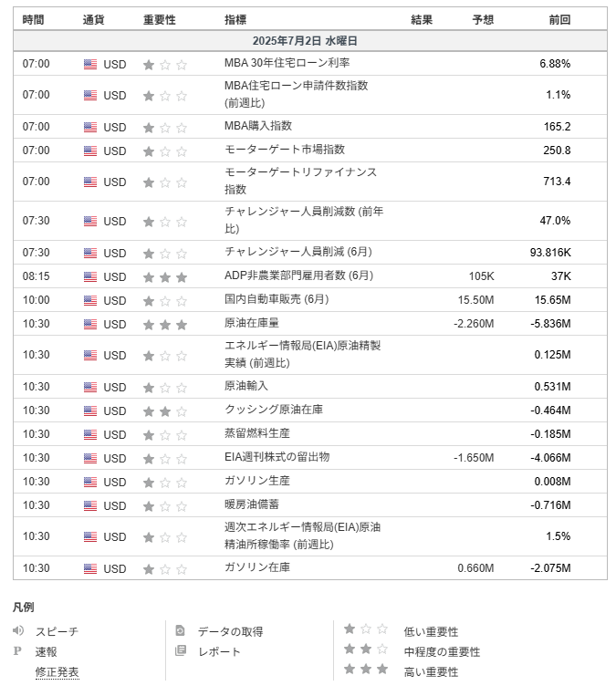Select the 国内自動車販売 (6月) indicator row
616x686 pixels.
[310, 300]
